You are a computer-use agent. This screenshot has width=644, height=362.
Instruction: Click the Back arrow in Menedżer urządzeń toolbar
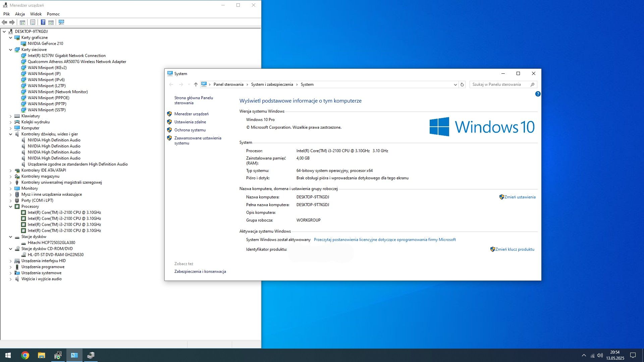4,22
